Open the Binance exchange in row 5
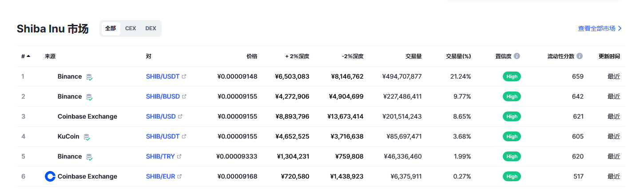The height and width of the screenshot is (191, 644). point(70,156)
